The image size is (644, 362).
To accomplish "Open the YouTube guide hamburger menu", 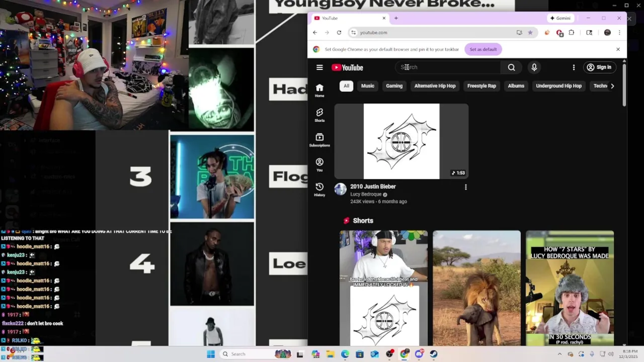I will pyautogui.click(x=319, y=67).
